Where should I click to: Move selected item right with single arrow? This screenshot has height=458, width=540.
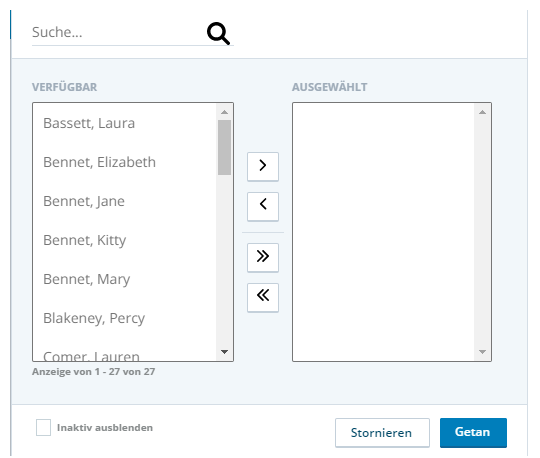point(263,166)
